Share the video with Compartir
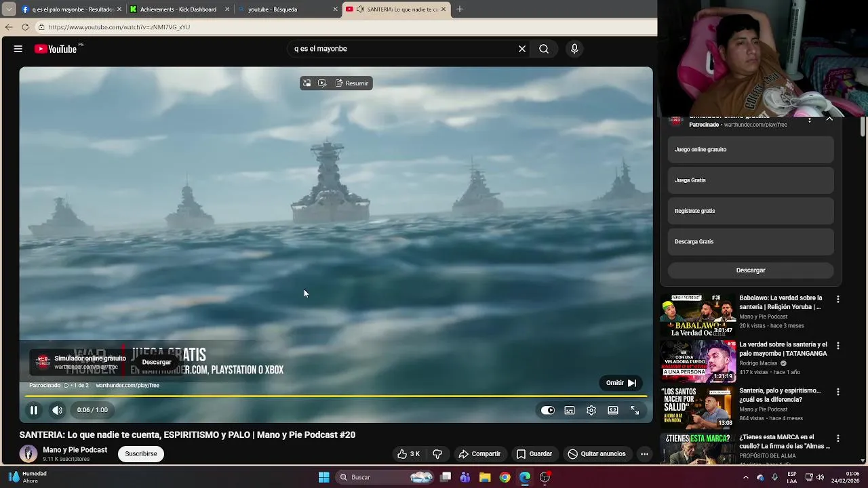The image size is (868, 488). click(479, 454)
